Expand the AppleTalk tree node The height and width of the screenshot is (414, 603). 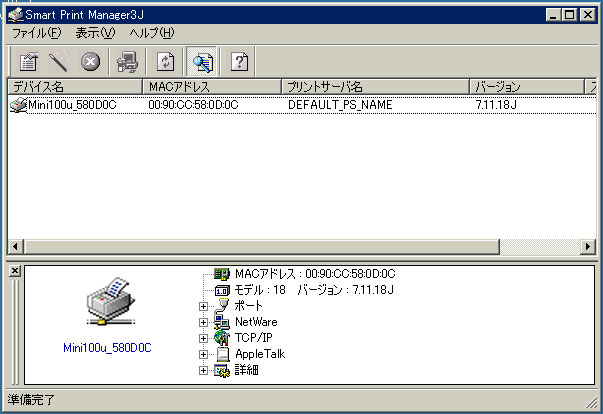click(203, 354)
